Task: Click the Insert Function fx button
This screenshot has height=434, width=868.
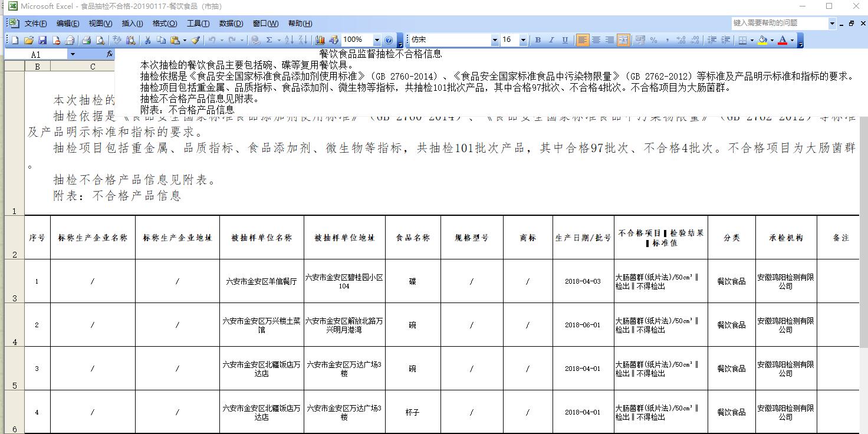Action: pos(110,54)
